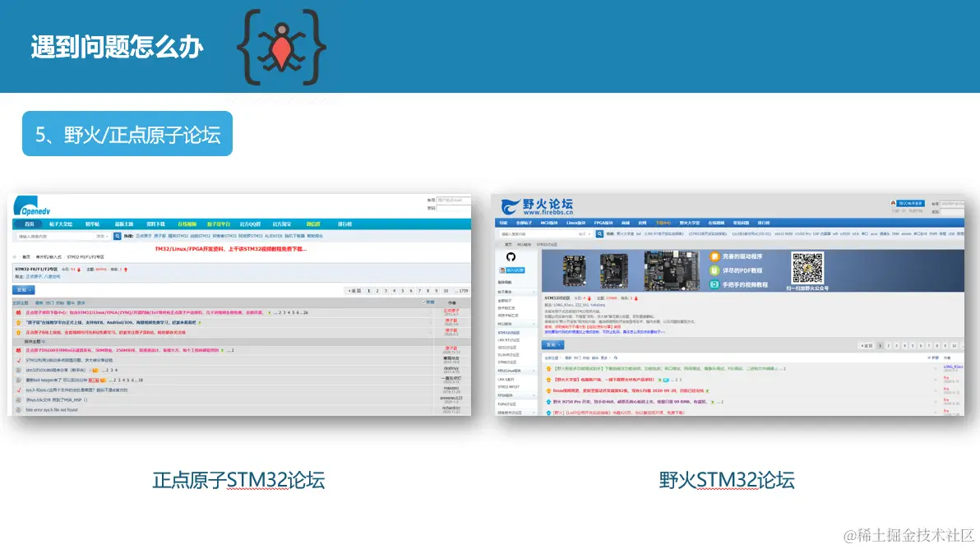Click icon of '原子哥在线教学平台' thread
This screenshot has height=549, width=980.
coord(18,322)
